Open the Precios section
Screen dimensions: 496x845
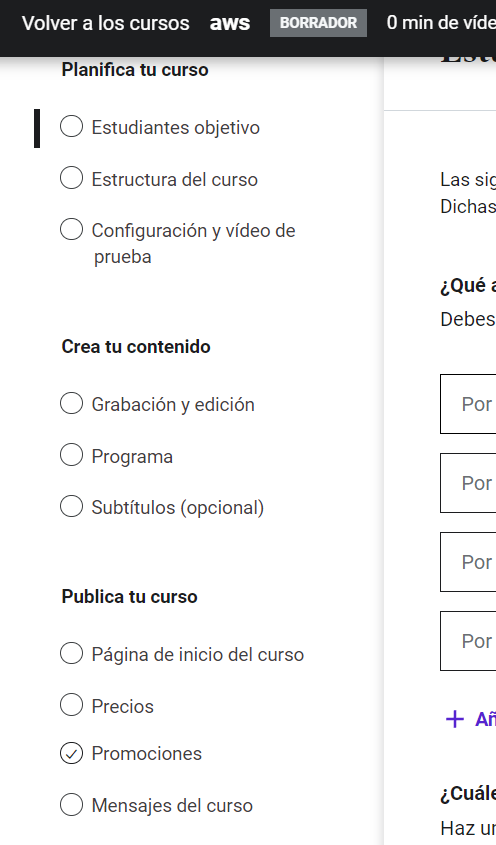tap(122, 707)
